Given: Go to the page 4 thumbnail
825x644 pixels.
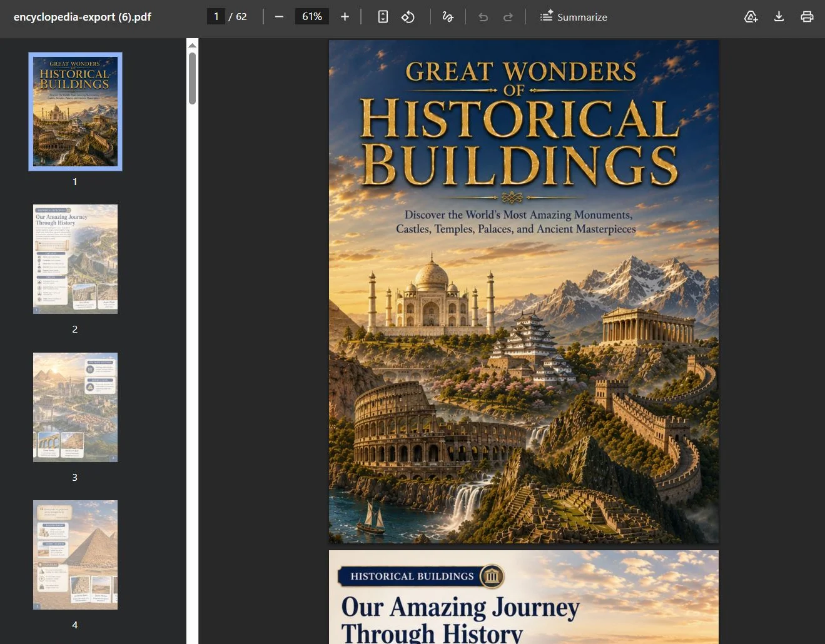Looking at the screenshot, I should 75,555.
